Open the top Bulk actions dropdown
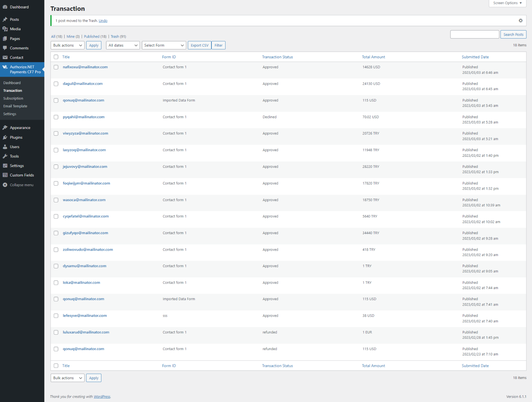532x402 pixels. pos(67,45)
